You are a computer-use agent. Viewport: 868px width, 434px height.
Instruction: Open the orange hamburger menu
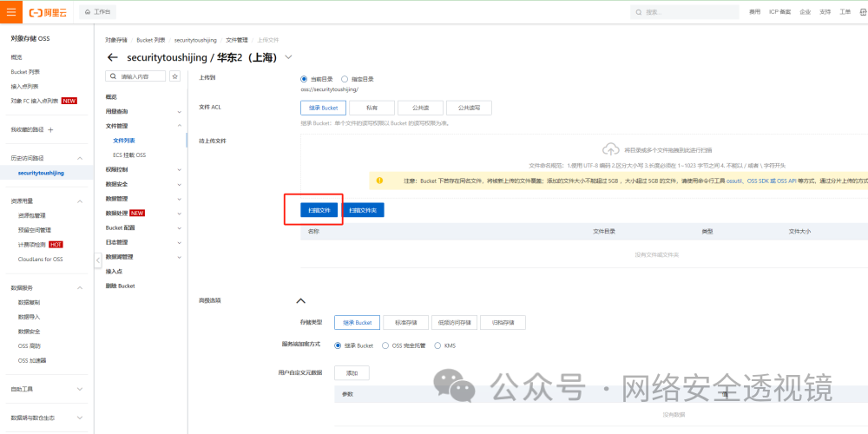(11, 12)
